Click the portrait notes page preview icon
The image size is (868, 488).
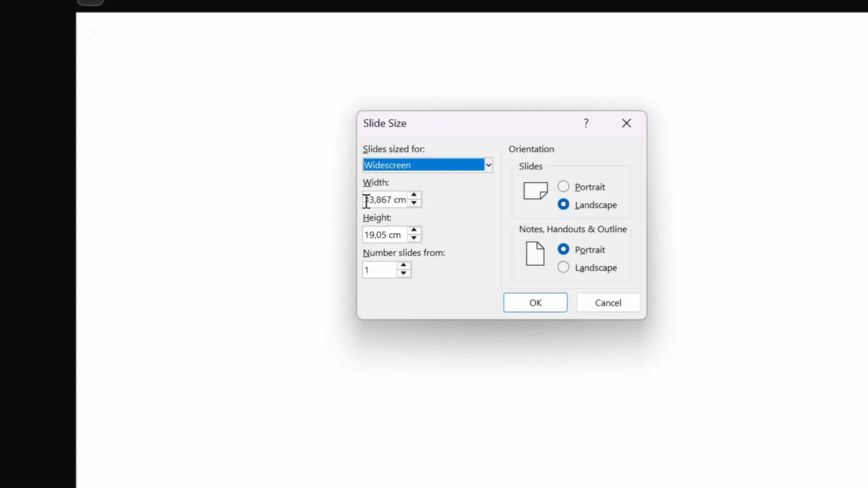coord(535,253)
